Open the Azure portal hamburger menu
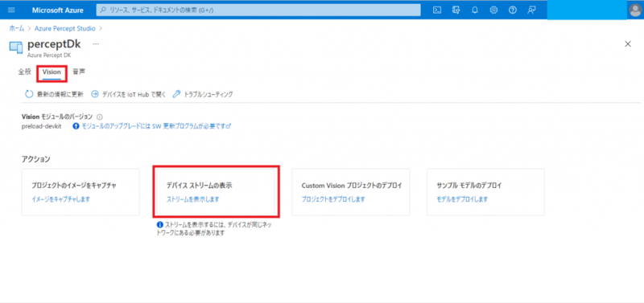Image resolution: width=644 pixels, height=303 pixels. point(11,10)
